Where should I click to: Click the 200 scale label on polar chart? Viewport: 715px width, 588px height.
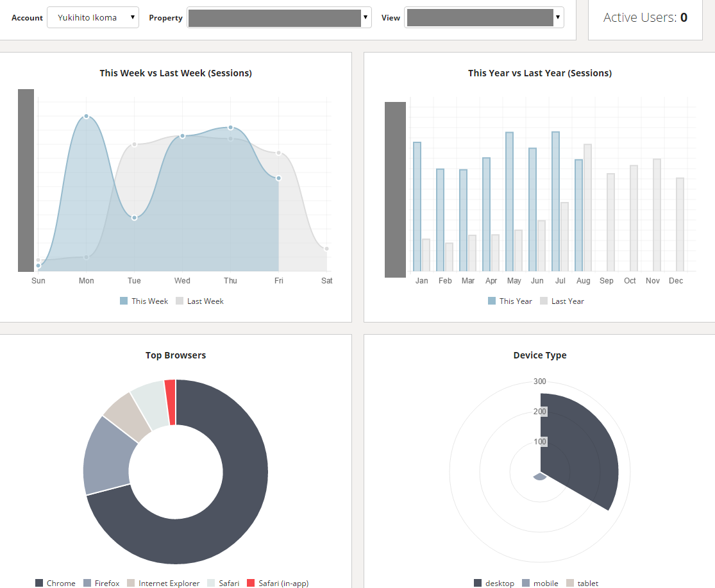coord(540,411)
